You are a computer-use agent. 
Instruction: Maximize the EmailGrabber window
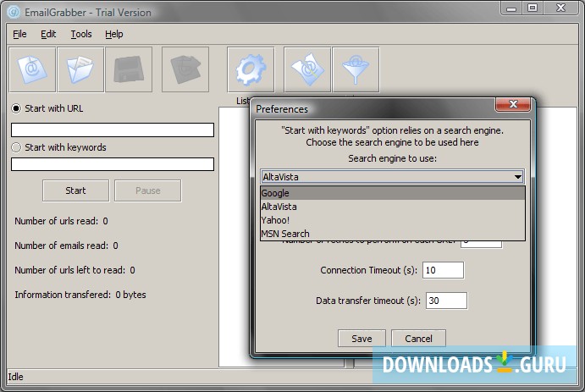(533, 8)
